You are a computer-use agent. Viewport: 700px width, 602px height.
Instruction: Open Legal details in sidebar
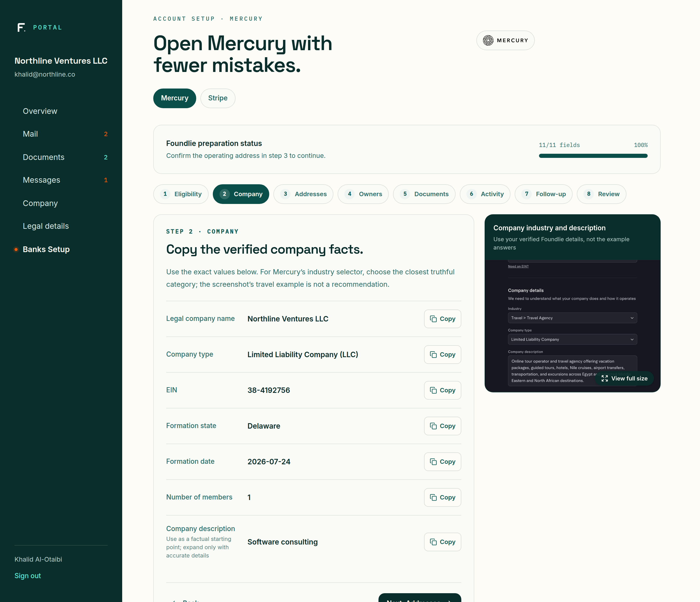point(46,226)
